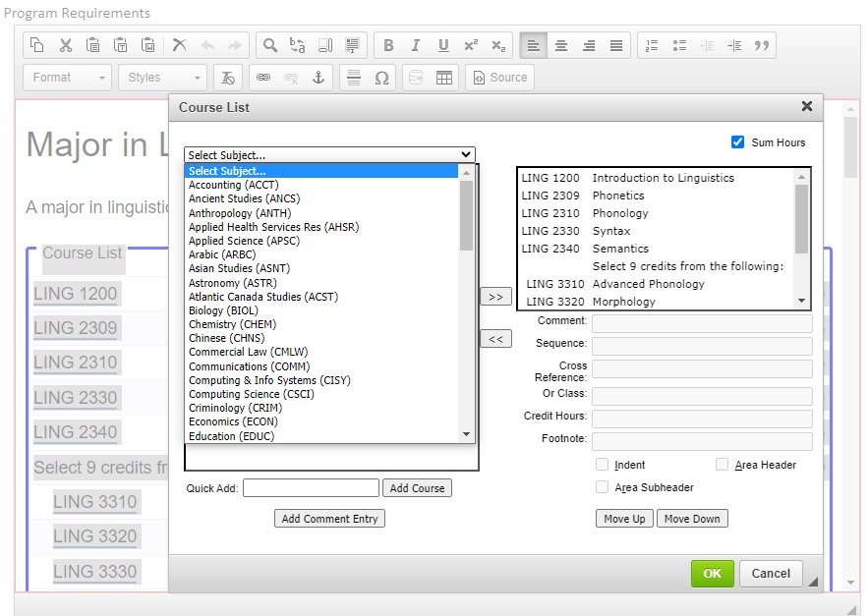Insert horizontal line icon
The image size is (868, 616).
tap(354, 78)
